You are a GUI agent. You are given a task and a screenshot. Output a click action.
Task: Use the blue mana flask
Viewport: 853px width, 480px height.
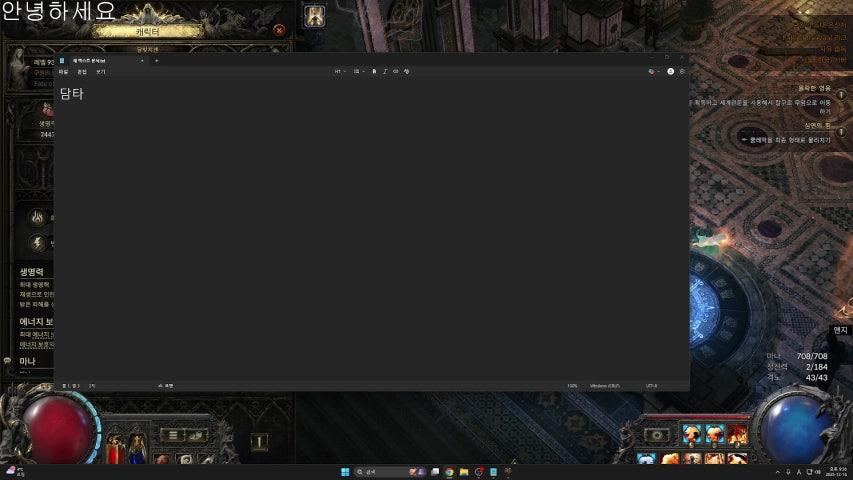(x=137, y=450)
